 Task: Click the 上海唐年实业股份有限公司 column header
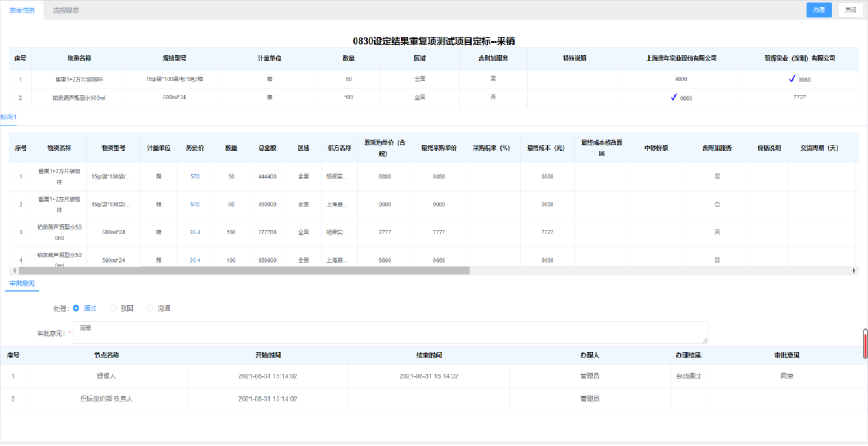coord(681,59)
